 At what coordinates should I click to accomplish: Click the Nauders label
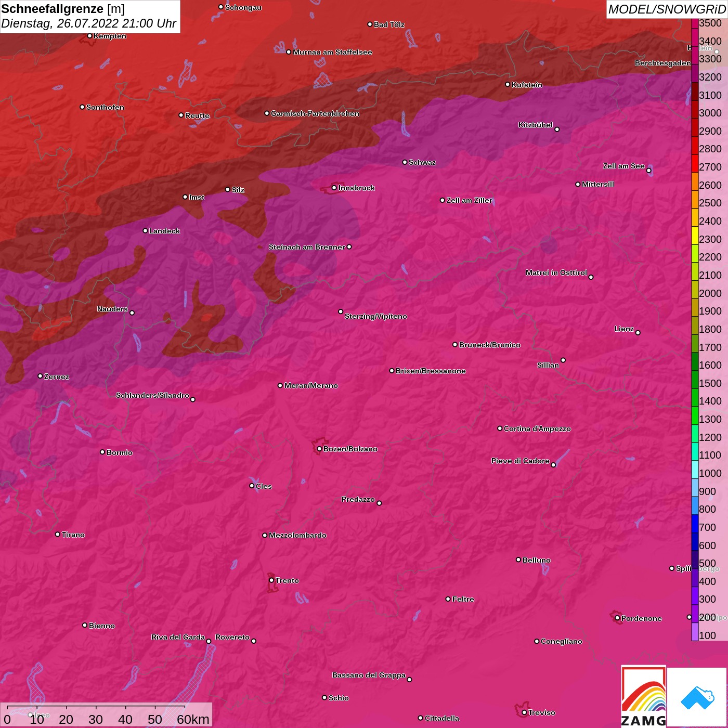(x=112, y=309)
